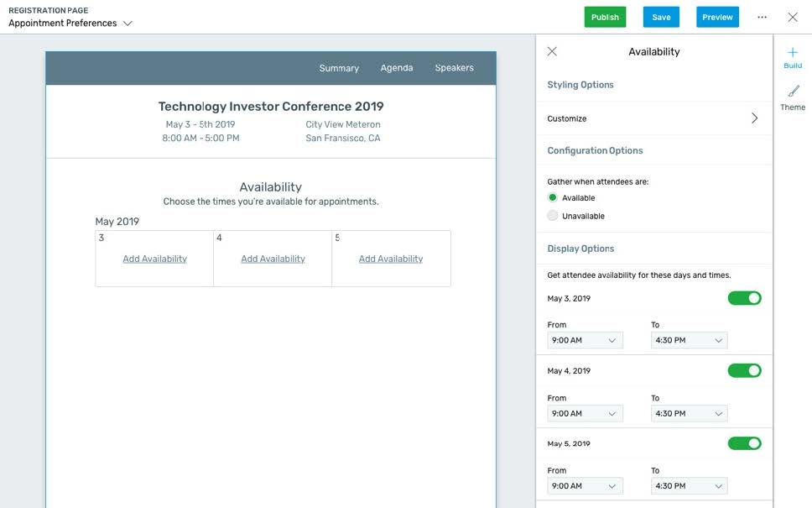Open the May 5 From time dropdown

585,486
